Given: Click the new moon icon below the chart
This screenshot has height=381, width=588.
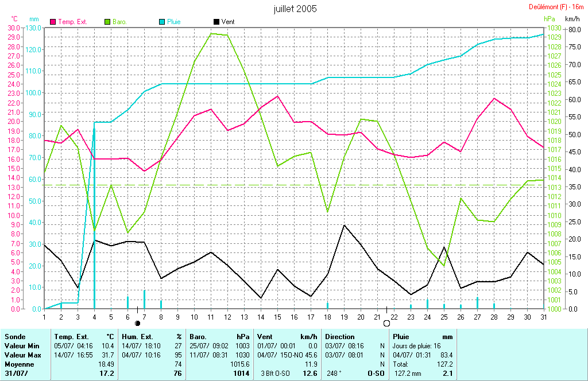Looking at the screenshot, I should [x=137, y=324].
